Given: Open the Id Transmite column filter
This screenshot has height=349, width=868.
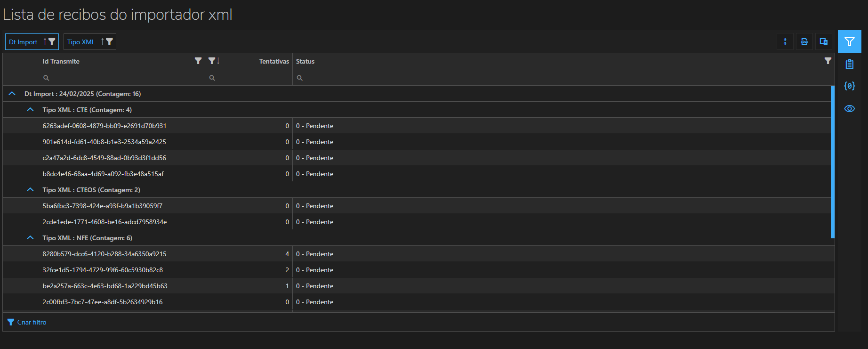Looking at the screenshot, I should point(198,61).
